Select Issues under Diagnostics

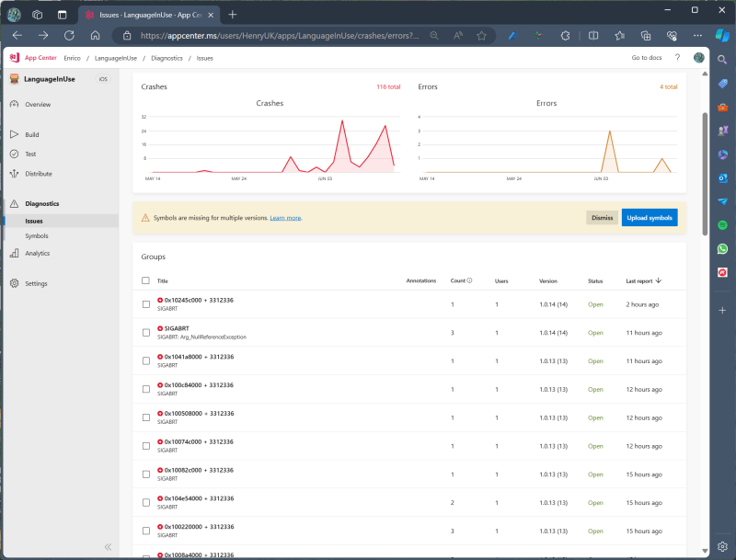pyautogui.click(x=34, y=221)
